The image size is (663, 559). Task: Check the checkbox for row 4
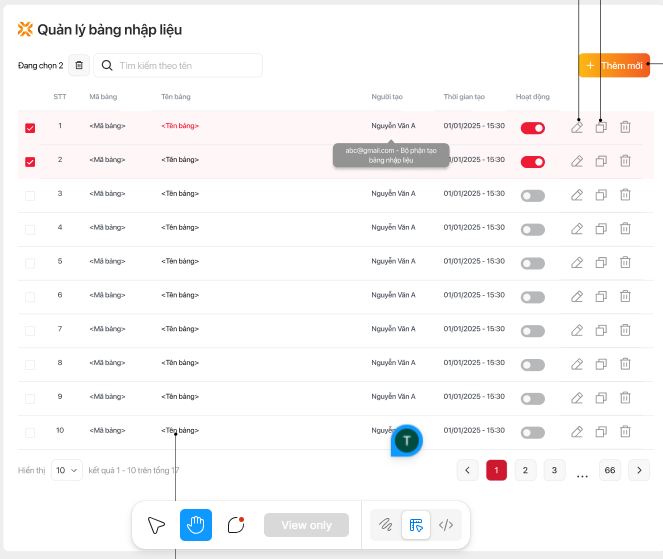(30, 230)
